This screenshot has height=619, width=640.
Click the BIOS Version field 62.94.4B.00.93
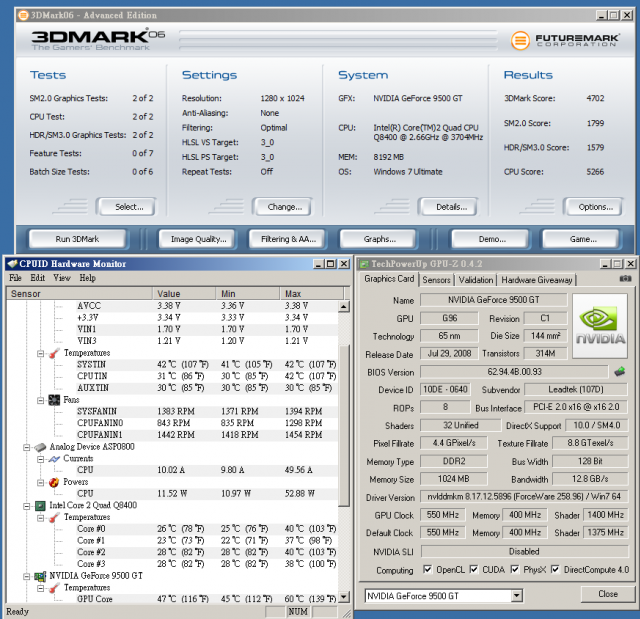click(514, 372)
